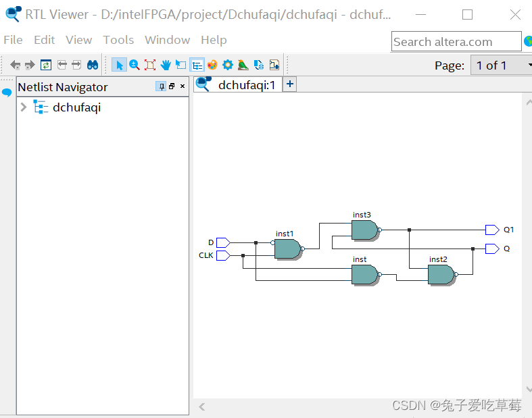Click the schematic page export icon
Image resolution: width=532 pixels, height=418 pixels.
tap(274, 65)
